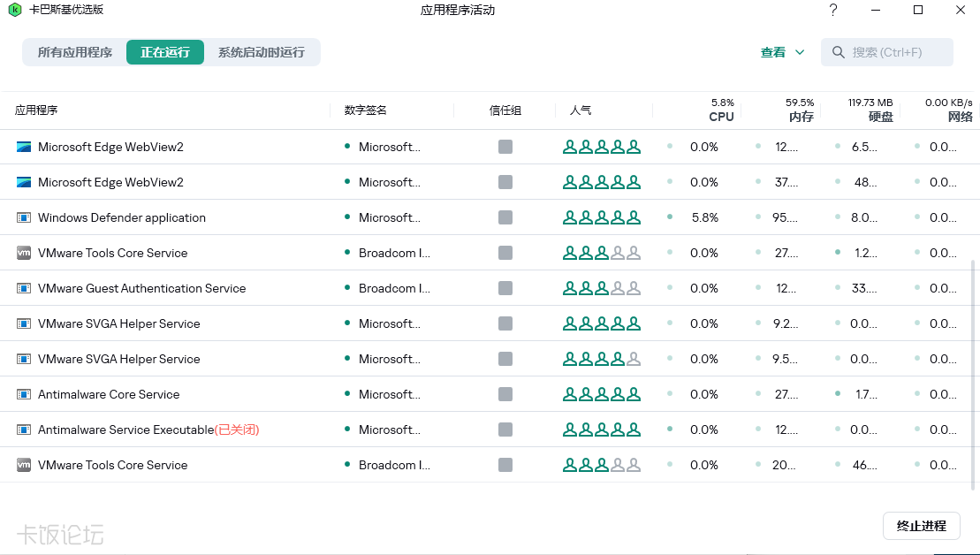Select the Antimalware Core Service name
Viewport: 980px width, 555px height.
109,394
